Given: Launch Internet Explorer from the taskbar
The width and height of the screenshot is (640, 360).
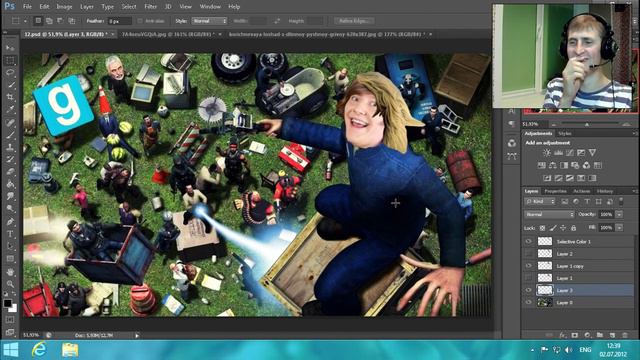Looking at the screenshot, I should pyautogui.click(x=39, y=350).
